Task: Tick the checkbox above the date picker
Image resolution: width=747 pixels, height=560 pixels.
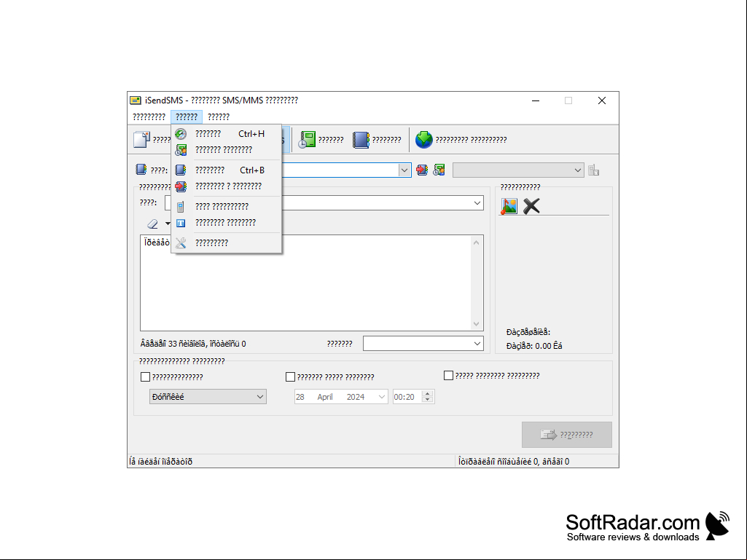Action: 290,377
